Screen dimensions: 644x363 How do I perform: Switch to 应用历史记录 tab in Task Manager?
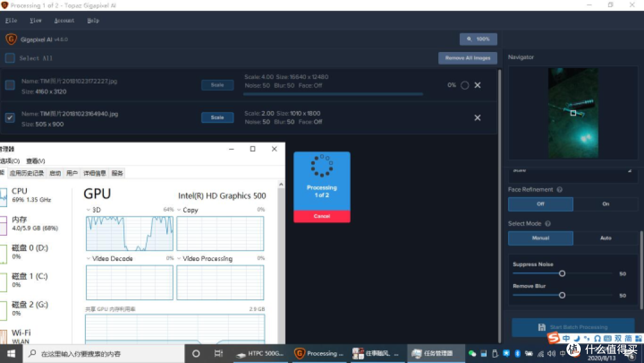pos(27,173)
